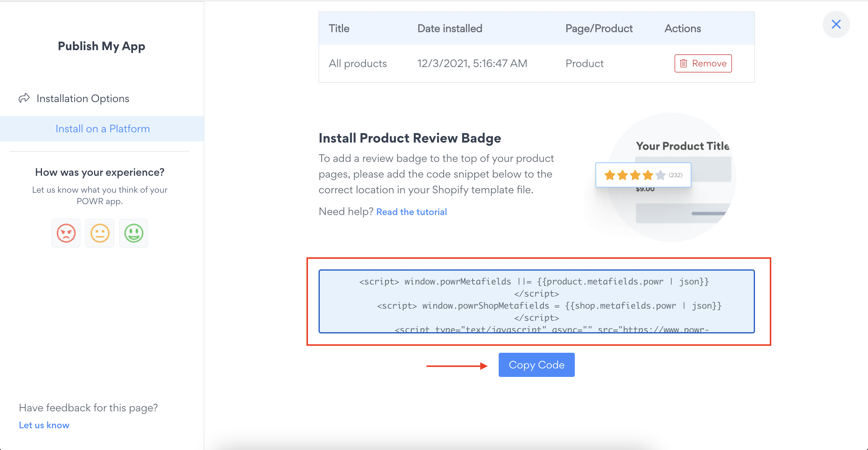Click the Copy Code button
Screen dimensions: 868x450
tap(536, 365)
